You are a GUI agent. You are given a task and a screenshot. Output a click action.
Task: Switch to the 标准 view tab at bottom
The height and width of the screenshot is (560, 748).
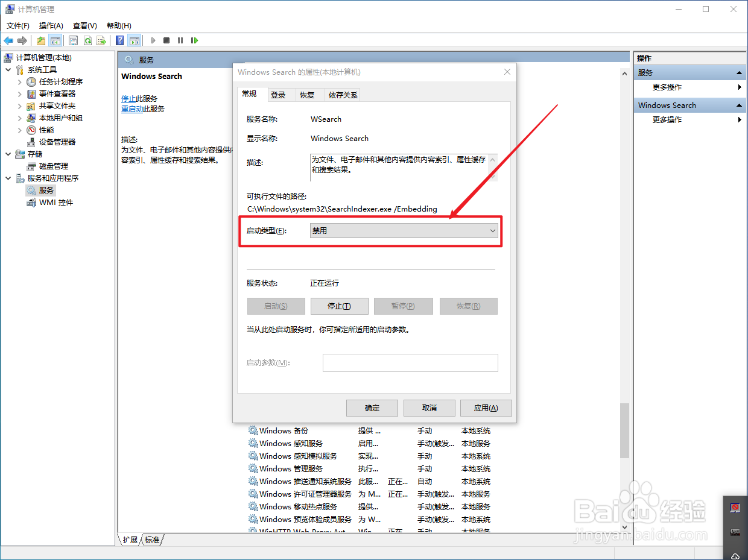pos(152,540)
